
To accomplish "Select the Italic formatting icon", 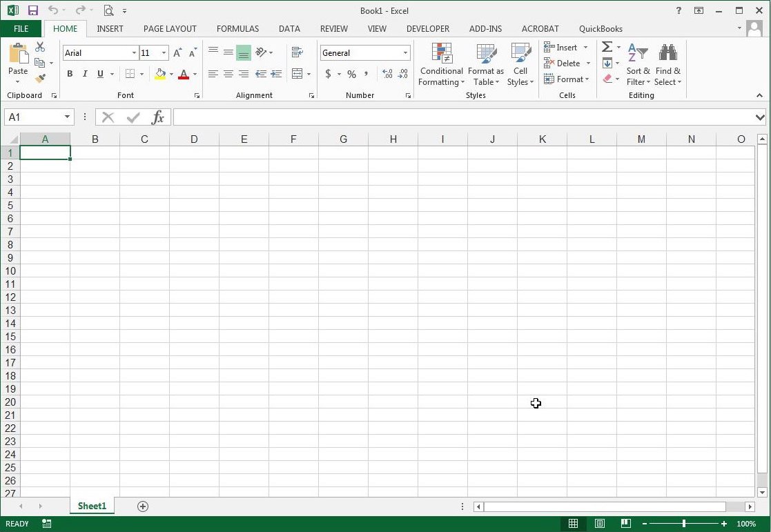I will click(x=84, y=74).
